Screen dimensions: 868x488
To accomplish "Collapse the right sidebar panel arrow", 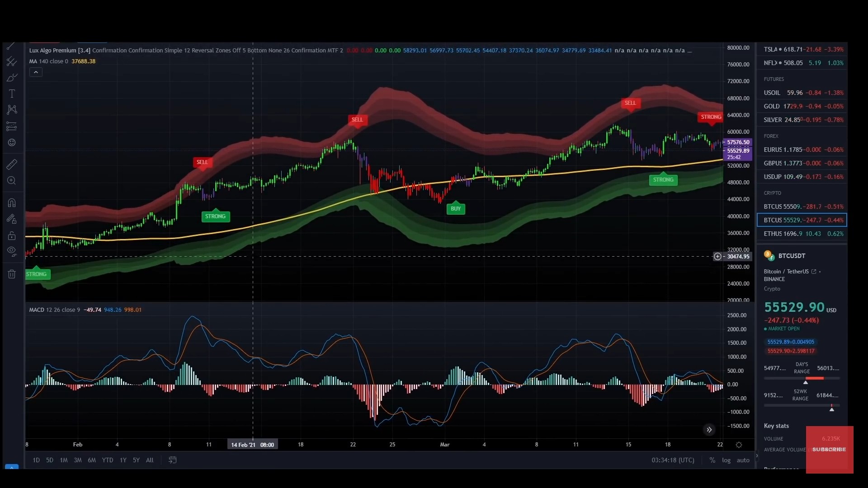I will point(757,455).
